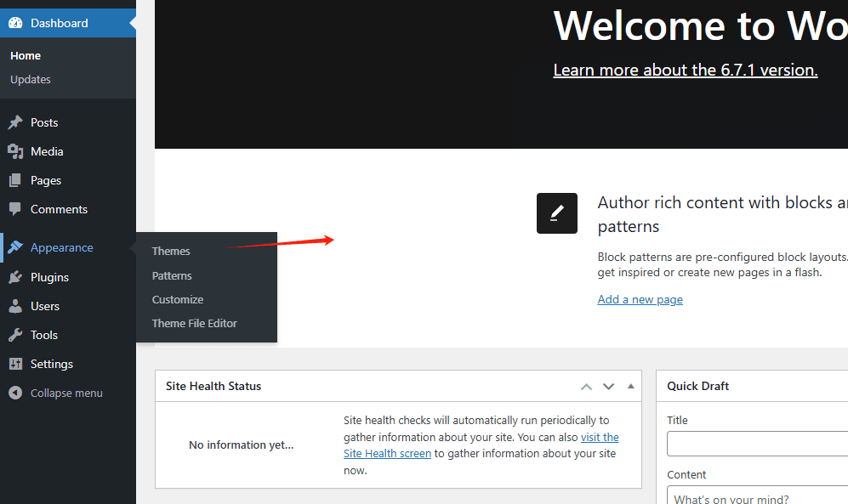
Task: Focus the Quick Draft Title field
Action: (x=757, y=444)
